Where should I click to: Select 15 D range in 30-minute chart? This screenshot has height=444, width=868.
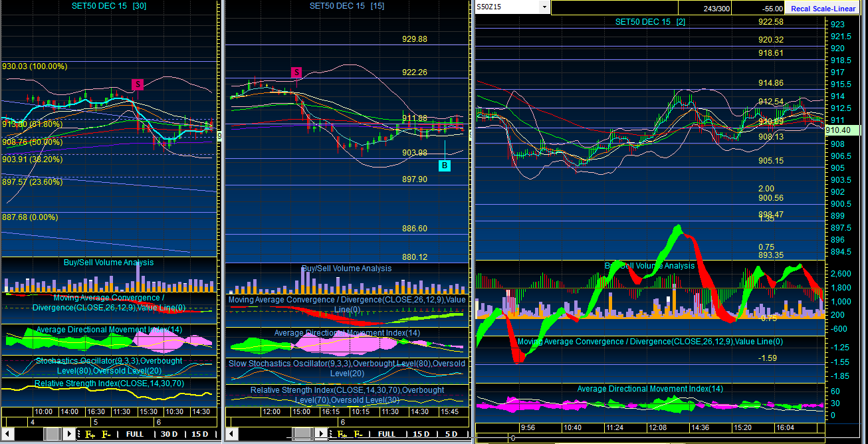pyautogui.click(x=201, y=434)
